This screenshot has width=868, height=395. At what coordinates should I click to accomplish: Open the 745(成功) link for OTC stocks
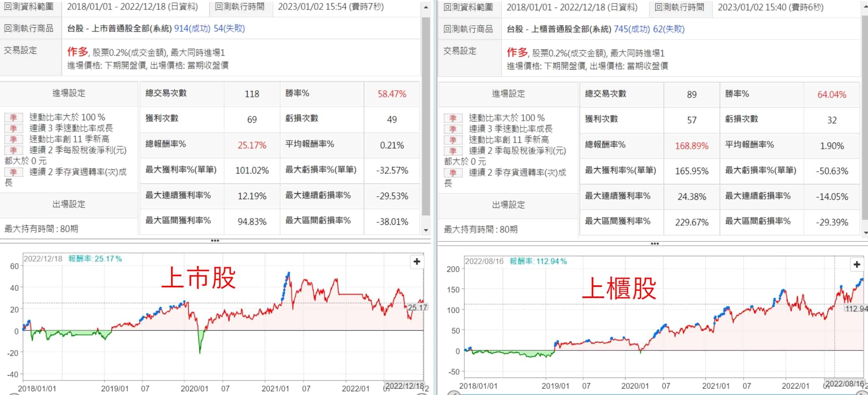coord(632,29)
